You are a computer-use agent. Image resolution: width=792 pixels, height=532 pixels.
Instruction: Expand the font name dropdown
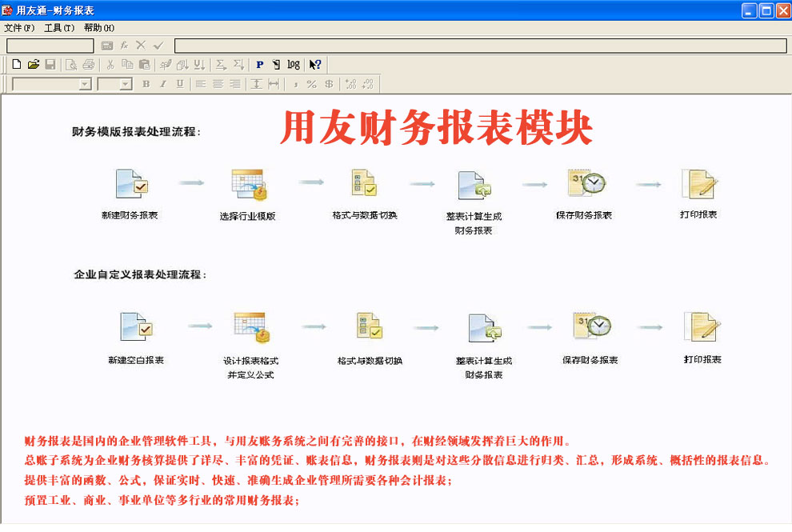[86, 84]
